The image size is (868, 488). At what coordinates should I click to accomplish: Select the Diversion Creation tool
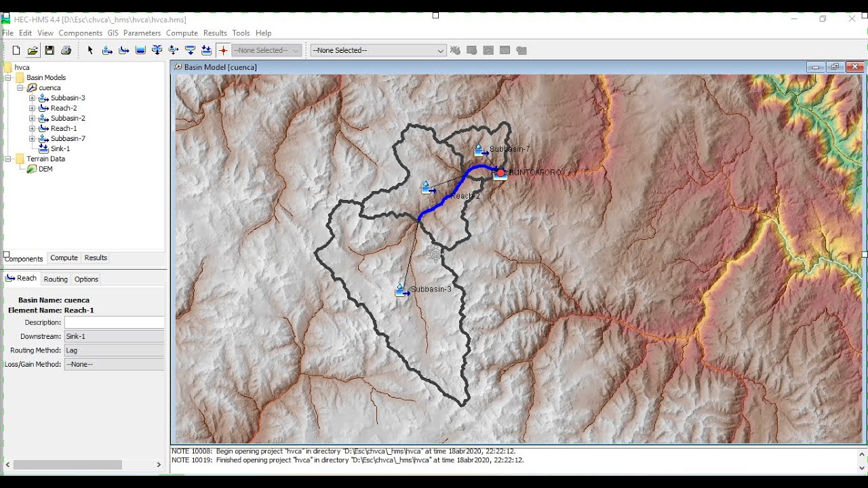pos(174,50)
